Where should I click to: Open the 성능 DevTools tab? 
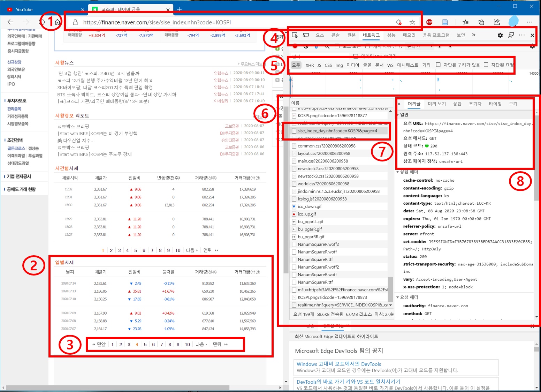(391, 35)
